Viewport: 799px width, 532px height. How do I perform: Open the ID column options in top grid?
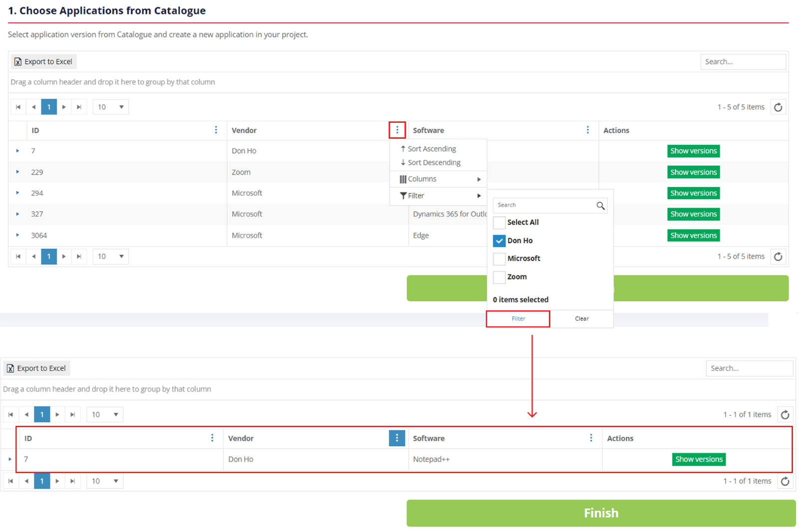[216, 130]
